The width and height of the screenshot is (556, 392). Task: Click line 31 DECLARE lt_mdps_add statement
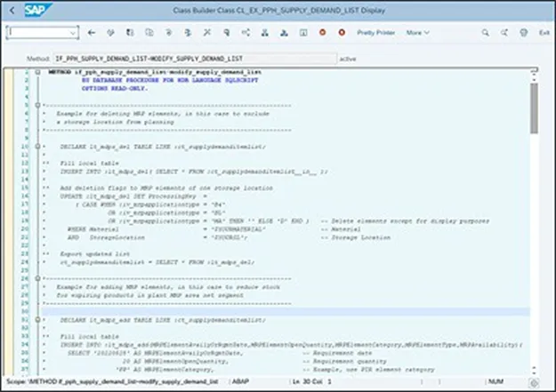(x=163, y=320)
